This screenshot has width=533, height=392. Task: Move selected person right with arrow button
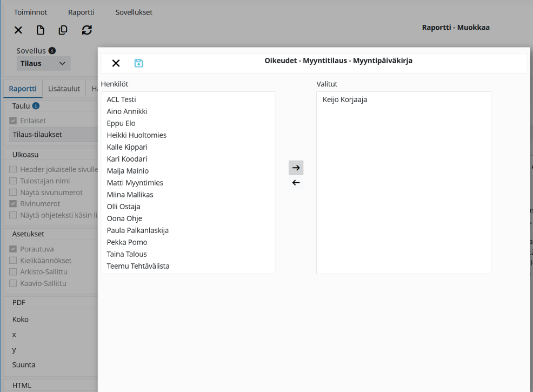(296, 168)
